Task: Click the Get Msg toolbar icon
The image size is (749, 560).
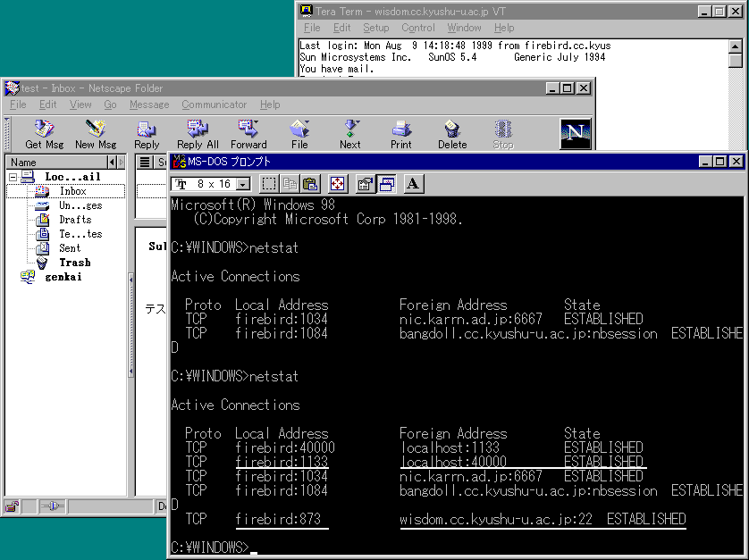Action: [x=44, y=134]
